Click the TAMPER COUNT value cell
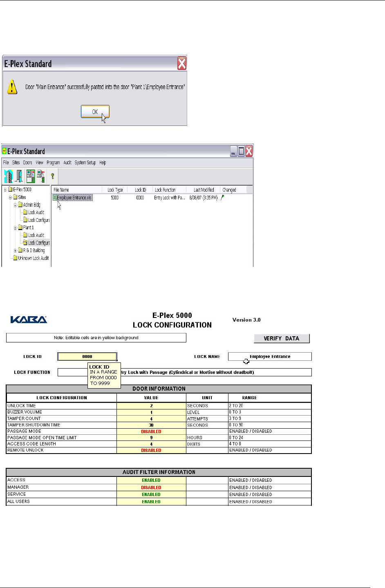385x588 pixels. click(x=151, y=419)
